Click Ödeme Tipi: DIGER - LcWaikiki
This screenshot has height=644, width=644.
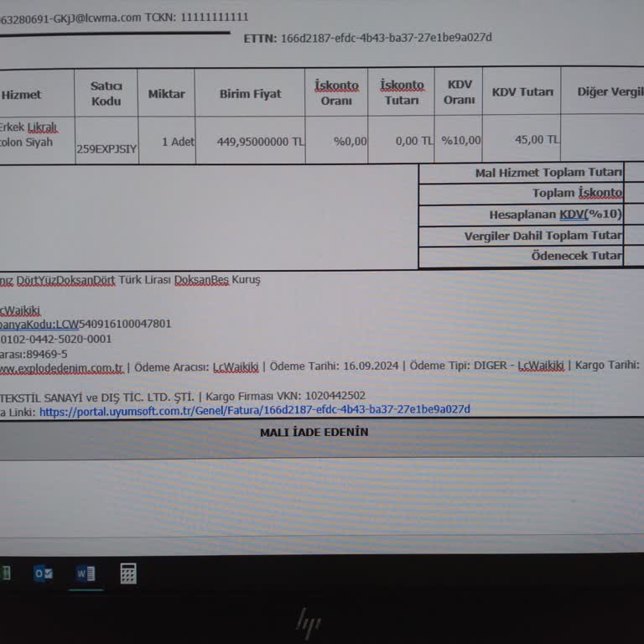pyautogui.click(x=486, y=366)
